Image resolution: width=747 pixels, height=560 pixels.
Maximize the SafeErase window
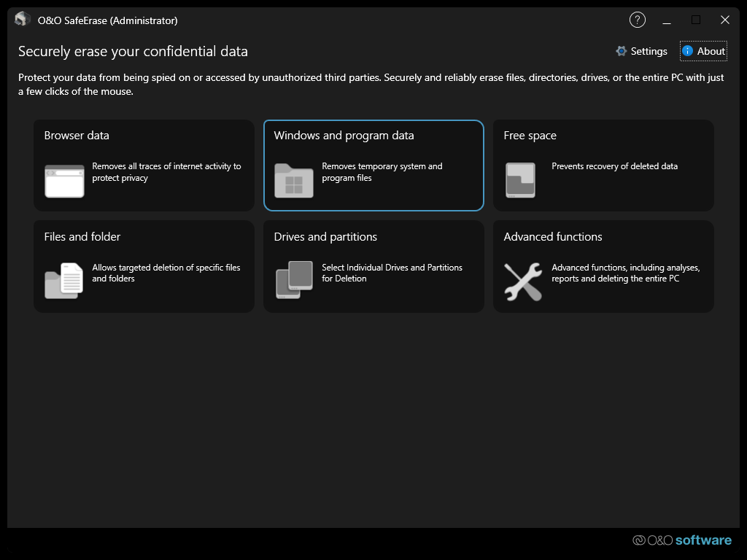pos(695,20)
